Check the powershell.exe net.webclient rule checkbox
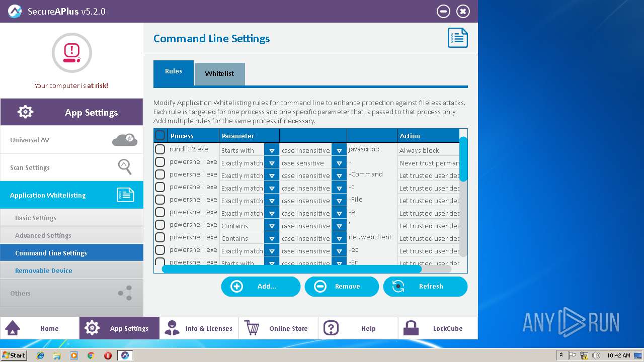 coord(160,237)
